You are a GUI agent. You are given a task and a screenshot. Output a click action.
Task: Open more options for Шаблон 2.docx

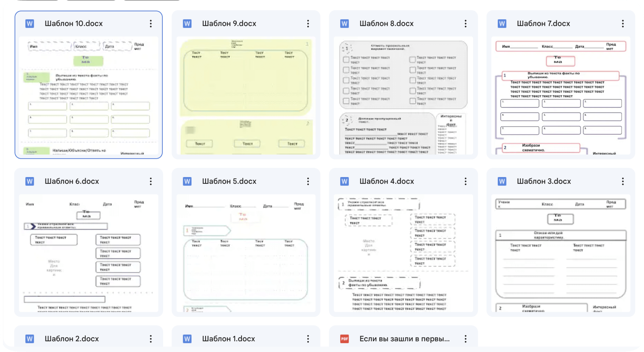151,339
